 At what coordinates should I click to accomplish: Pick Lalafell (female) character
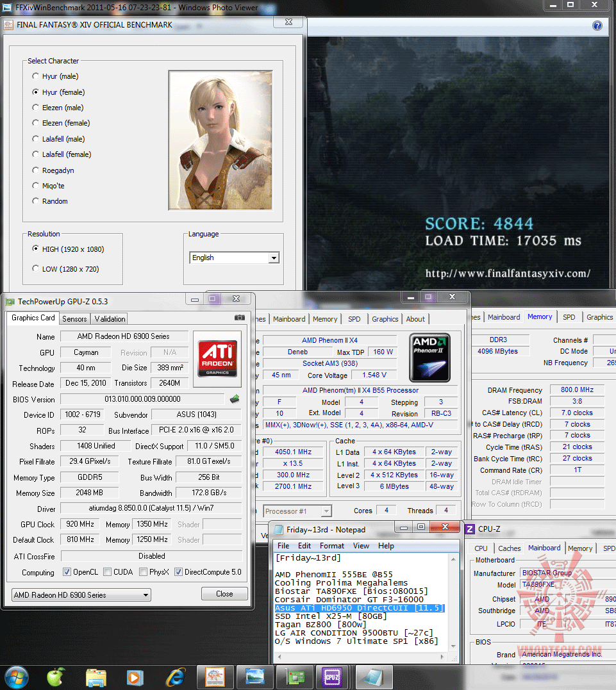62,154
